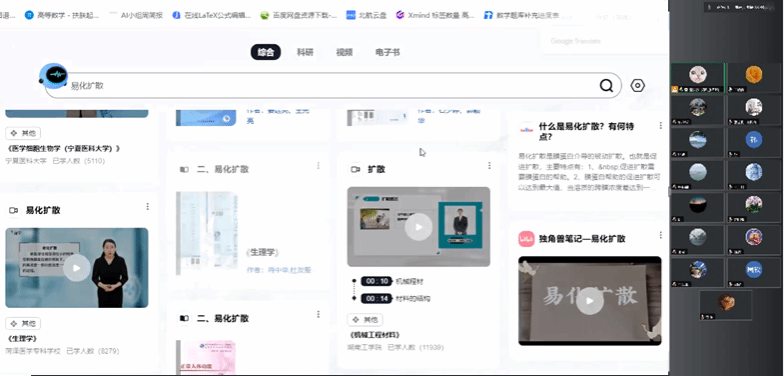This screenshot has height=376, width=784.
Task: Switch to the 视频 tab
Action: (x=344, y=52)
